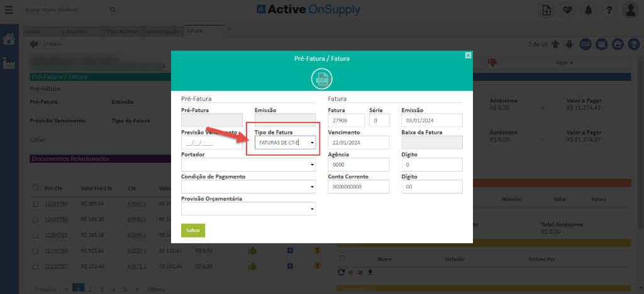644x294 pixels.
Task: Click the email envelope icon
Action: coord(601,44)
